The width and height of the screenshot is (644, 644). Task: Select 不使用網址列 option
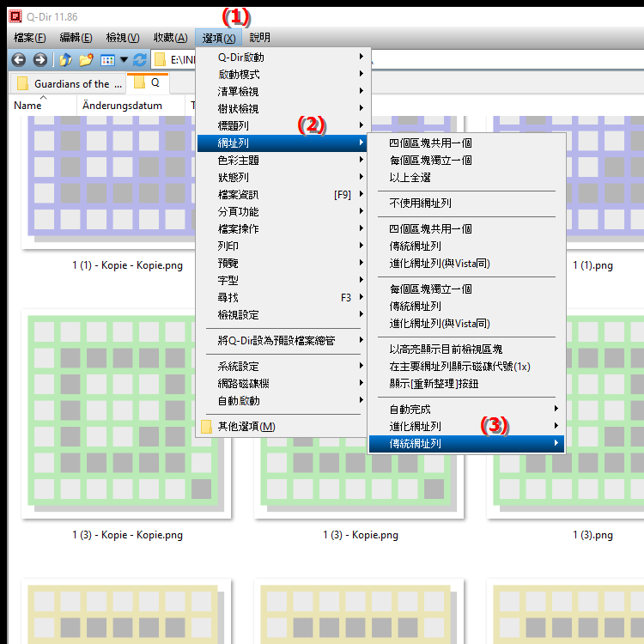pos(420,203)
